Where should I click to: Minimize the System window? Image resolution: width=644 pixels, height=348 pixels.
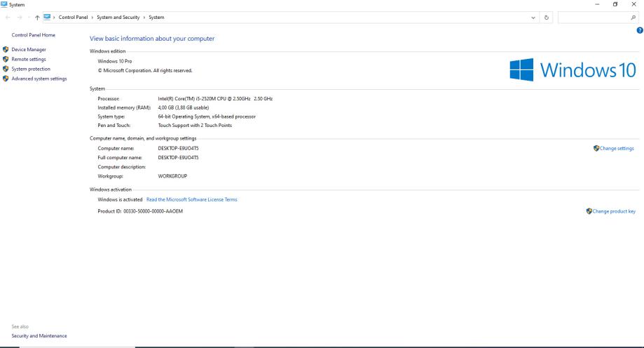pyautogui.click(x=597, y=4)
